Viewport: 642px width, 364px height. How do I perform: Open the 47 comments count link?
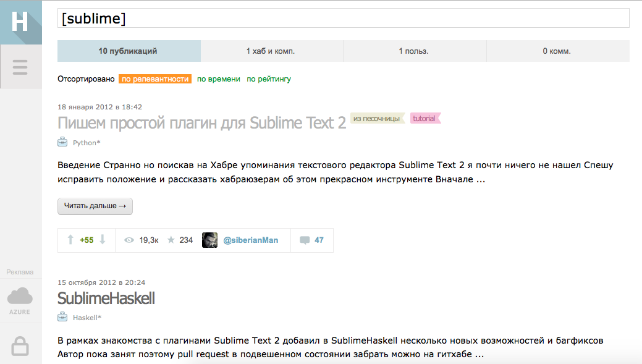[319, 240]
